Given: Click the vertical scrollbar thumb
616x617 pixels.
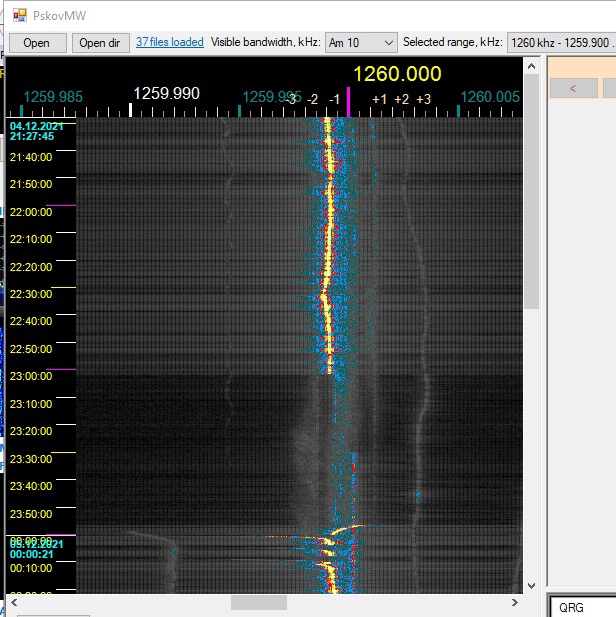Looking at the screenshot, I should pyautogui.click(x=531, y=191).
